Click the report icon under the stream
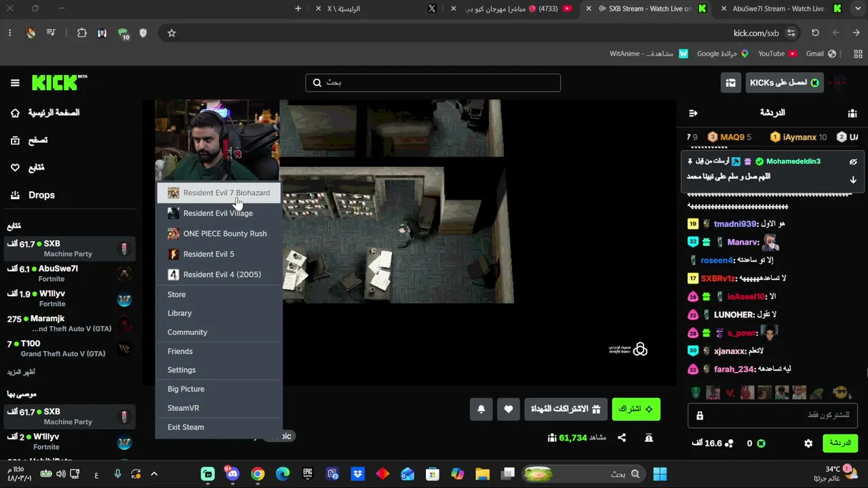 649,438
